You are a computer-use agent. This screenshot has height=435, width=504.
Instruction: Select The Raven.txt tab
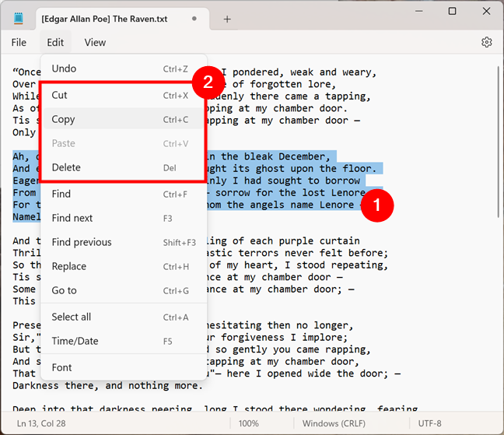point(122,19)
